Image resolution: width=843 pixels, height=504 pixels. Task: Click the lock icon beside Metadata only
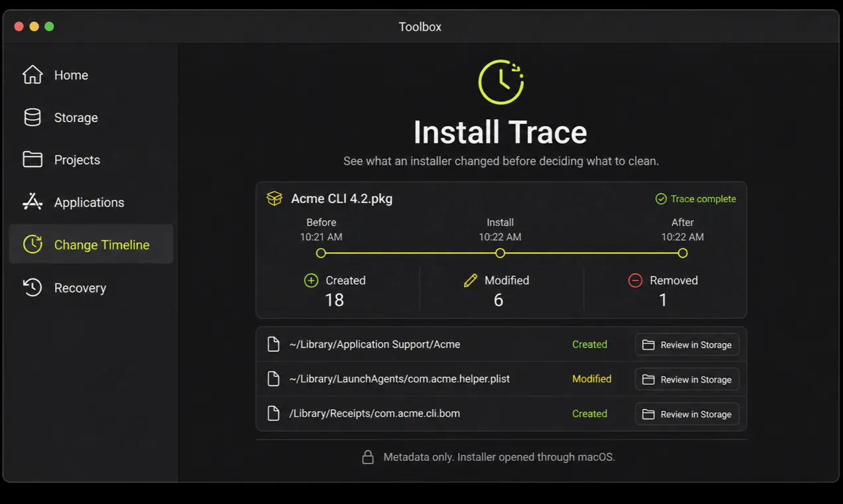368,457
